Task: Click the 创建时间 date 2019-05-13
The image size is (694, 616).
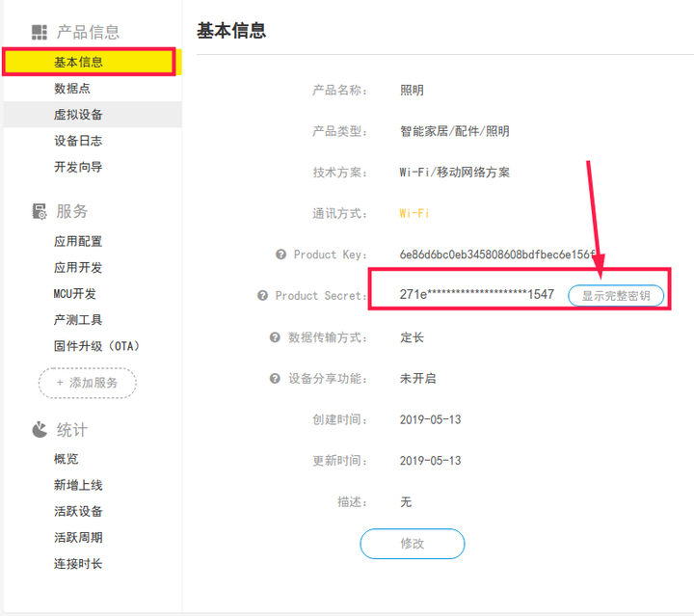Action: point(430,419)
